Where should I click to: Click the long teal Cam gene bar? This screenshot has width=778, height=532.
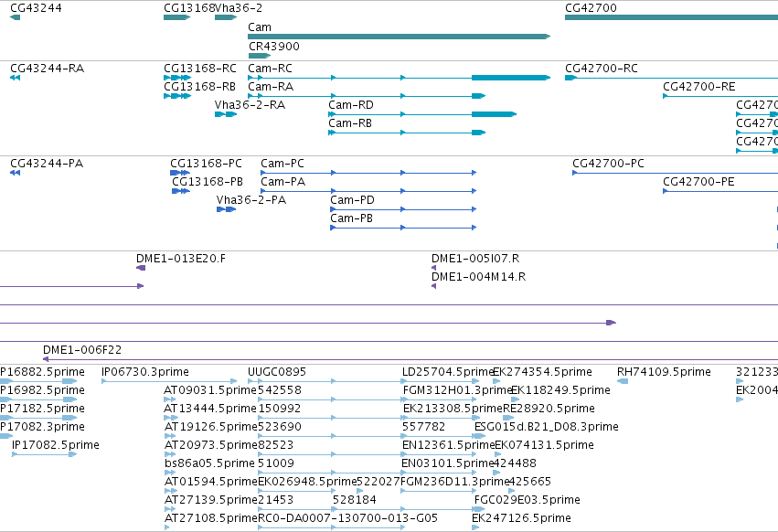pos(399,37)
